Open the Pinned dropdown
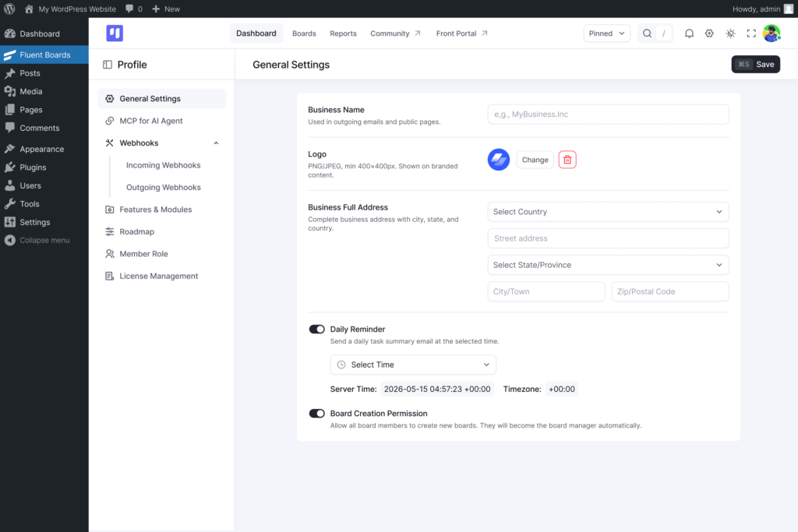 coord(606,33)
